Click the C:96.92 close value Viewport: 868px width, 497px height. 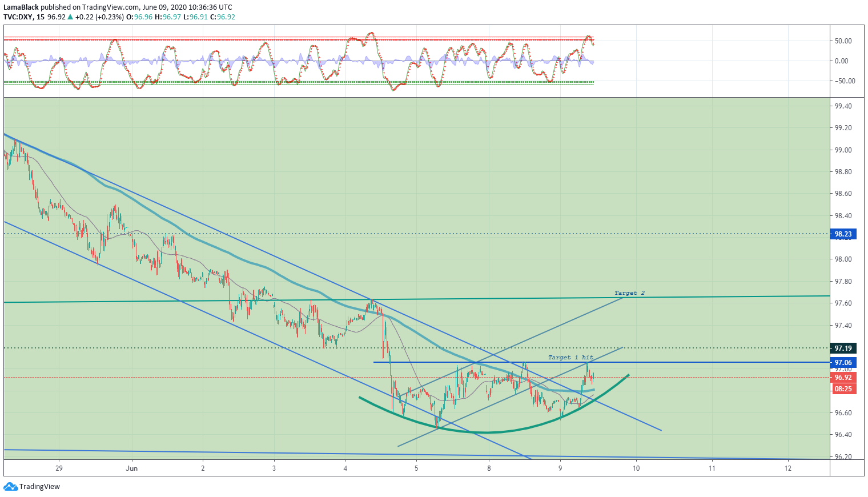(x=223, y=17)
